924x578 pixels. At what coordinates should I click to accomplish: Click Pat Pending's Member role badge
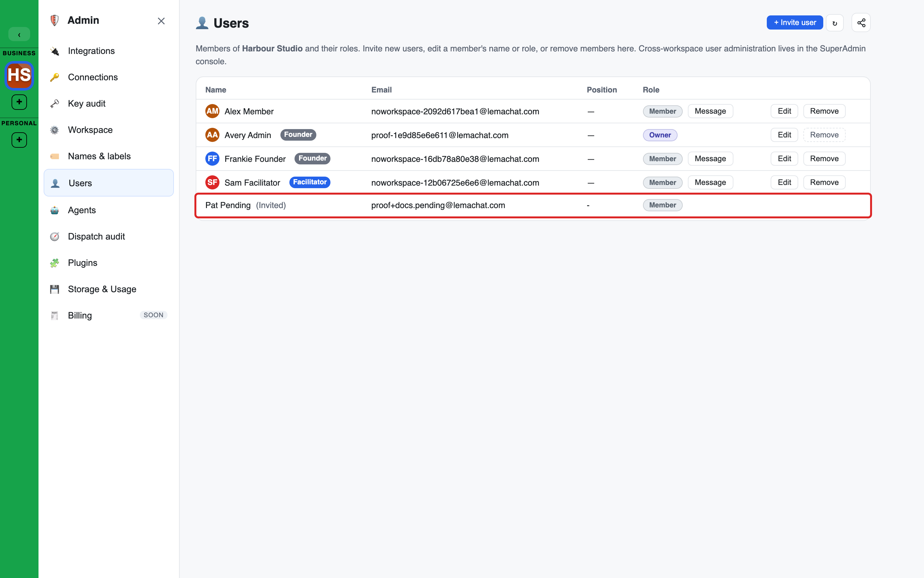click(663, 205)
